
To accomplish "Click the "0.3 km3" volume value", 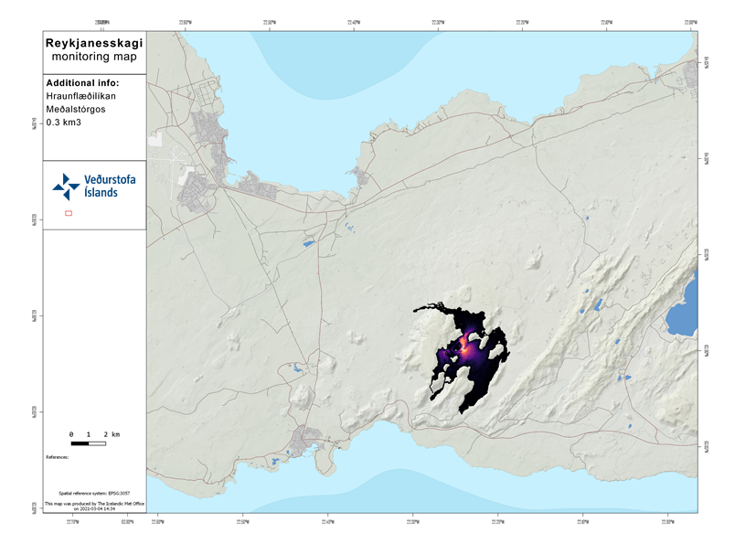I will (64, 123).
